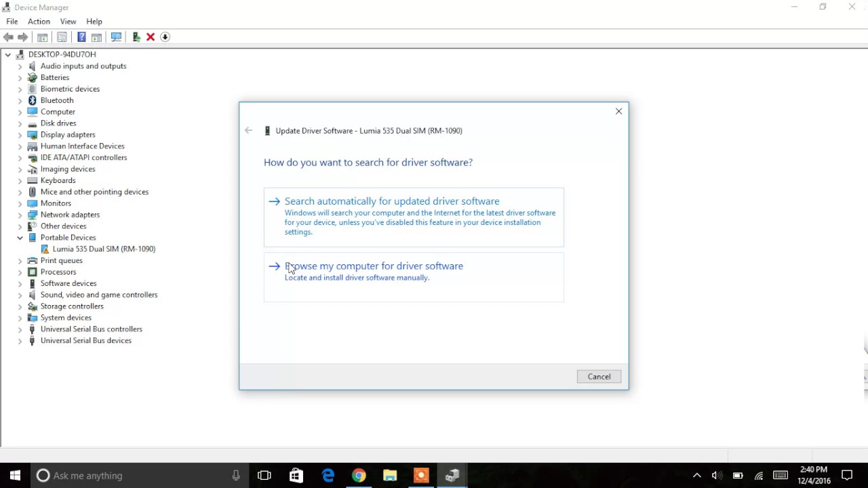This screenshot has width=868, height=488.
Task: Click the dialog's back arrow button
Action: (x=249, y=131)
